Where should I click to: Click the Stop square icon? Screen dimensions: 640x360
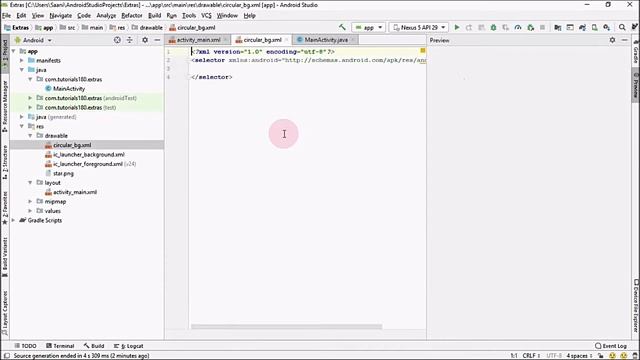[542, 27]
